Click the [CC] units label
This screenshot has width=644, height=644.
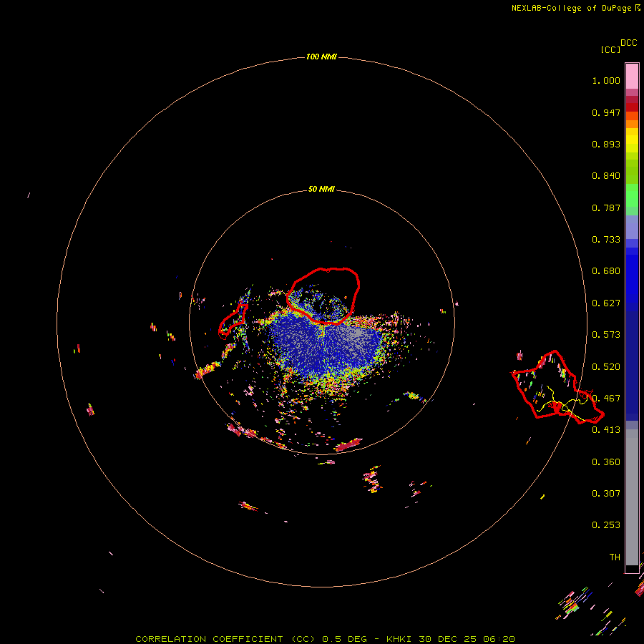pos(610,49)
